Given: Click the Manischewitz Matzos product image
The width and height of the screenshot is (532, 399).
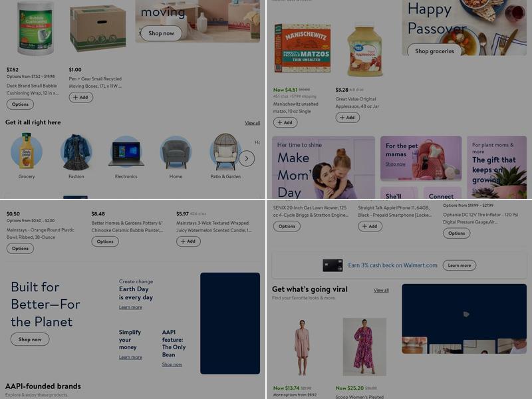Looking at the screenshot, I should pyautogui.click(x=303, y=48).
